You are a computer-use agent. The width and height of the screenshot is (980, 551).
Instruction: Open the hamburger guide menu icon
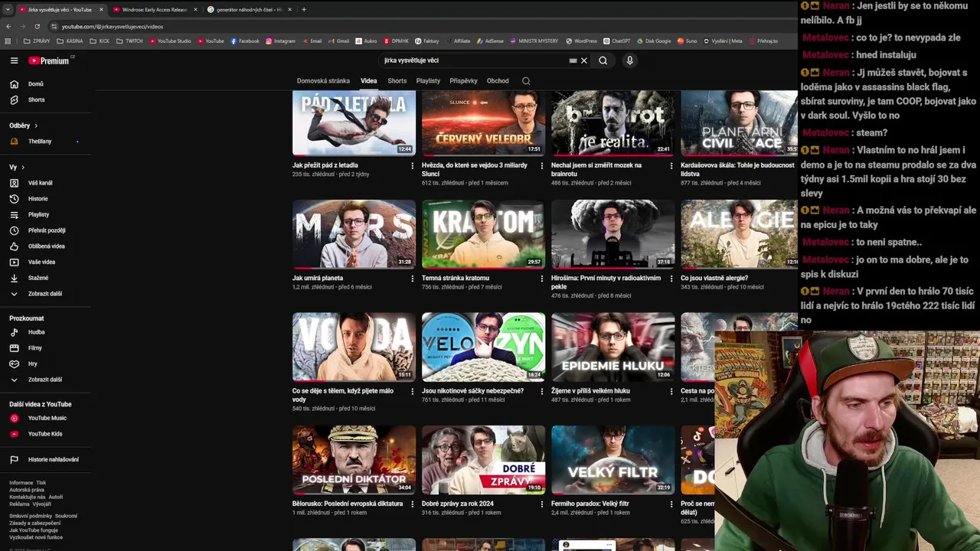14,60
